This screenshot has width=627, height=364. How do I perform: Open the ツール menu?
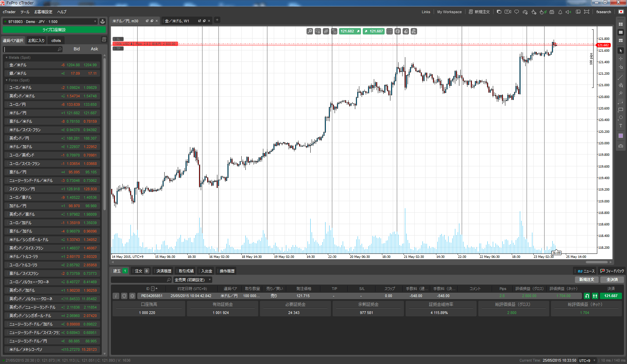point(25,12)
